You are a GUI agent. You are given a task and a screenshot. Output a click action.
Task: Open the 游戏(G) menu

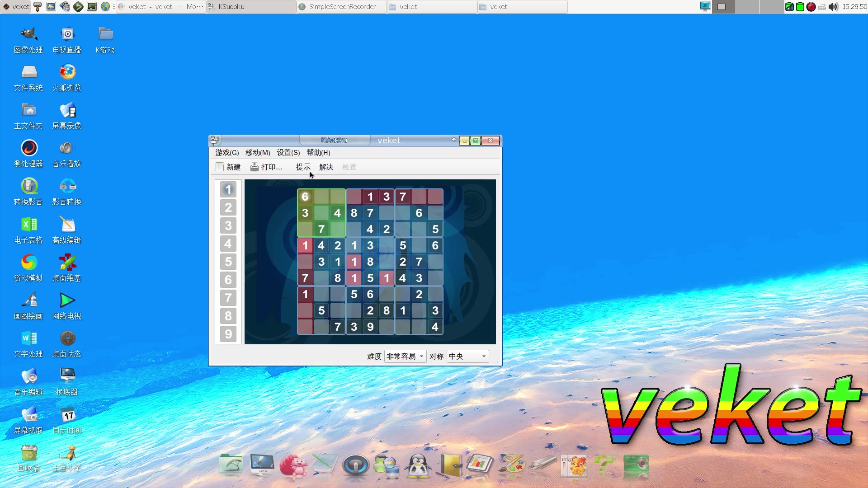(226, 153)
